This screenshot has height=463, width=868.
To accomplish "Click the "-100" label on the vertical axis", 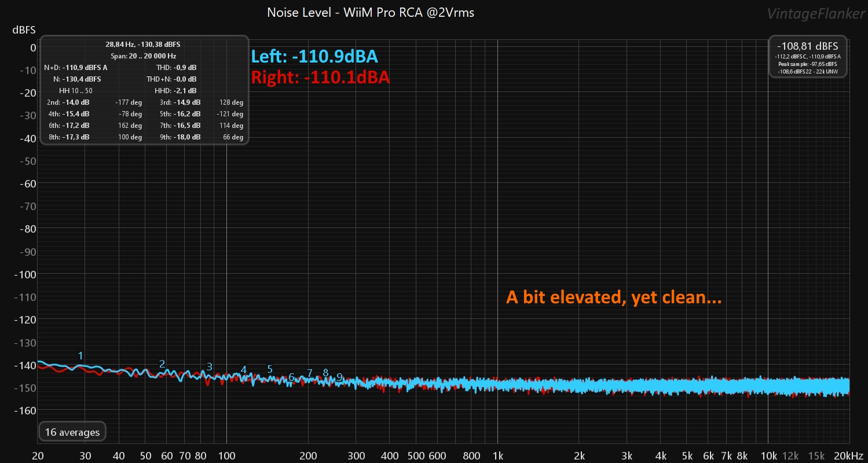I will click(x=25, y=274).
